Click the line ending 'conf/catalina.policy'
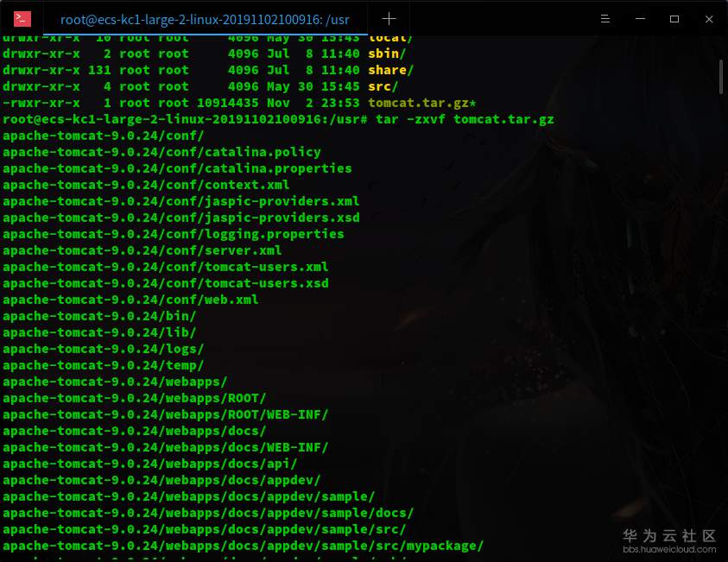Screen dimensions: 728x562 click(x=161, y=152)
